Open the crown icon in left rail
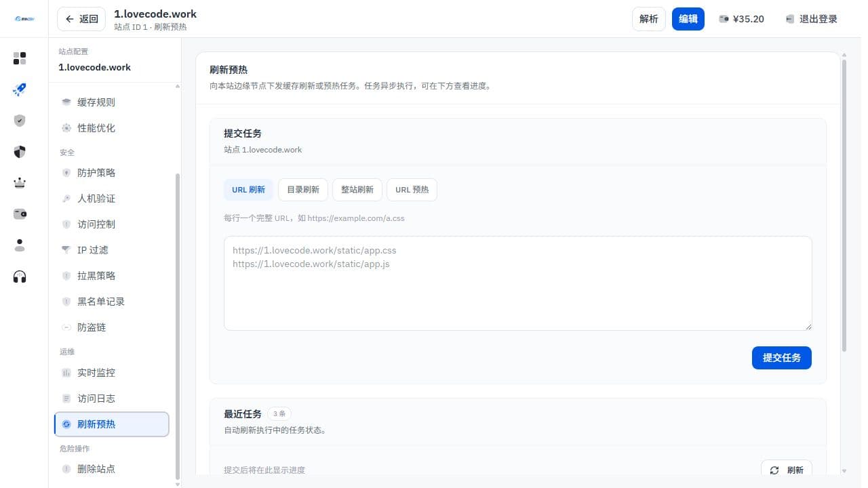868x488 pixels. click(x=20, y=183)
